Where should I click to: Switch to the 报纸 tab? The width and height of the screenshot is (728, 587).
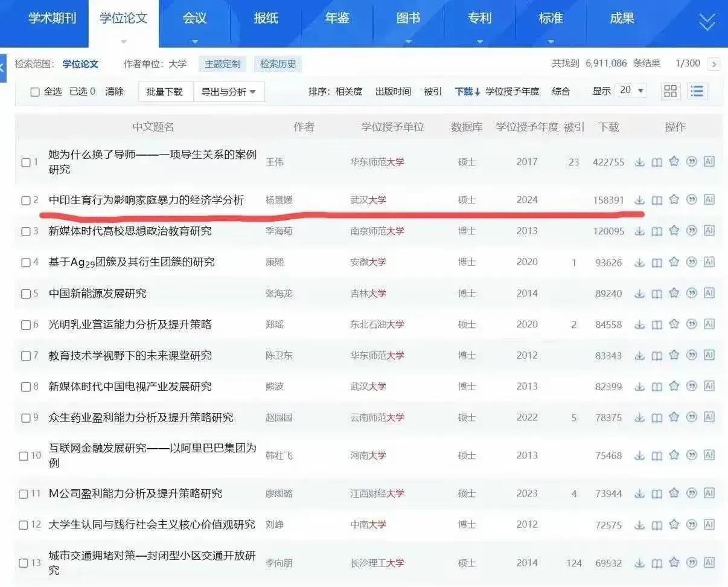click(266, 18)
